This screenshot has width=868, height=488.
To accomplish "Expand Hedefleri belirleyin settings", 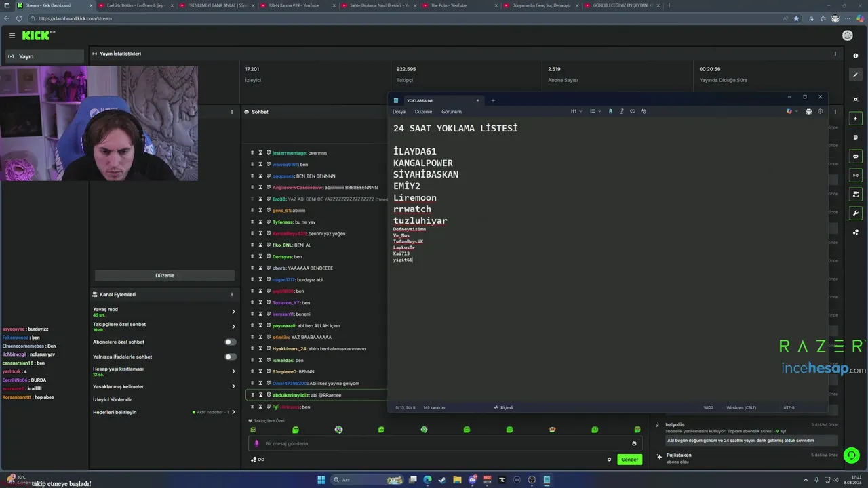I will coord(164,412).
